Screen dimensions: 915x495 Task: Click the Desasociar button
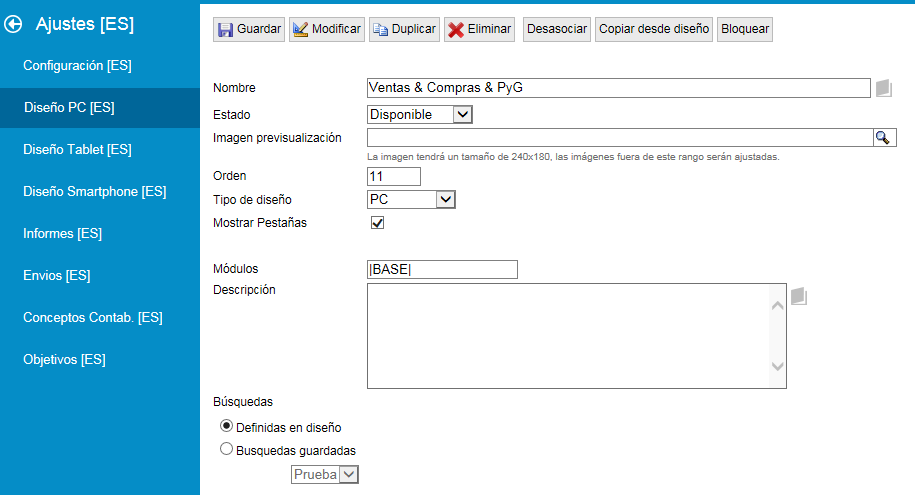point(557,29)
